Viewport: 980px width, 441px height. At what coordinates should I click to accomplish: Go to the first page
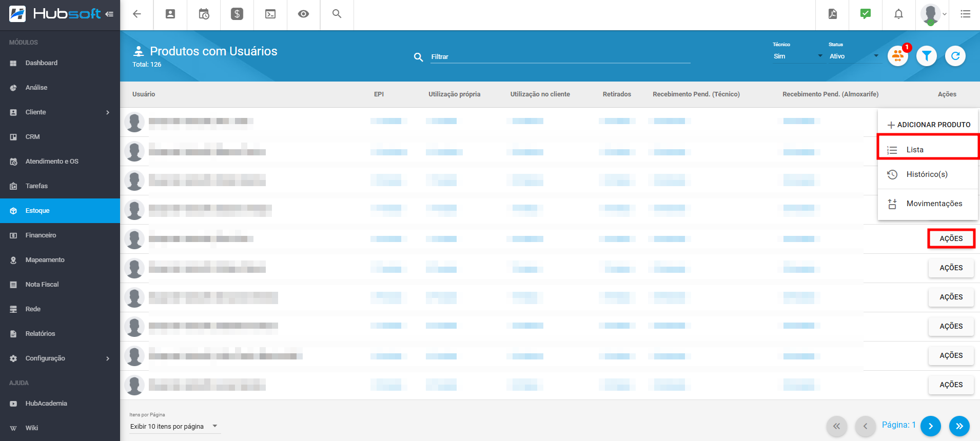(836, 426)
